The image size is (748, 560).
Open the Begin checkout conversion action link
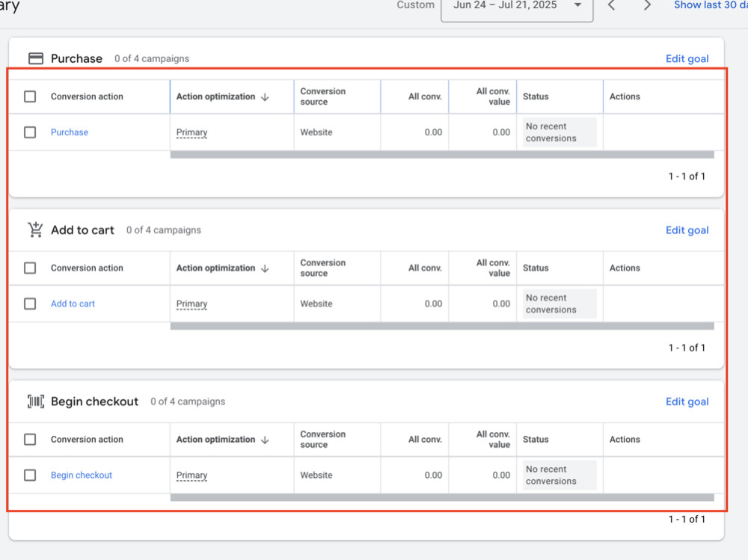point(82,475)
